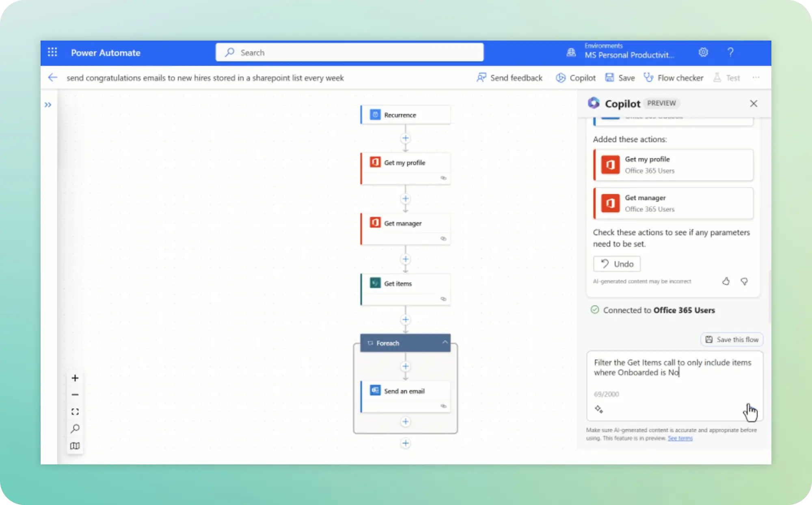The width and height of the screenshot is (812, 505).
Task: Go back using the left arrow
Action: click(53, 77)
